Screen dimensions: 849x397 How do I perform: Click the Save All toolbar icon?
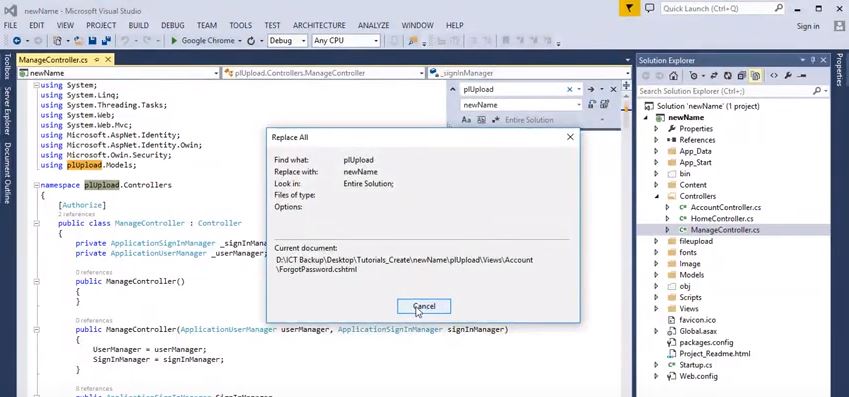(x=106, y=41)
